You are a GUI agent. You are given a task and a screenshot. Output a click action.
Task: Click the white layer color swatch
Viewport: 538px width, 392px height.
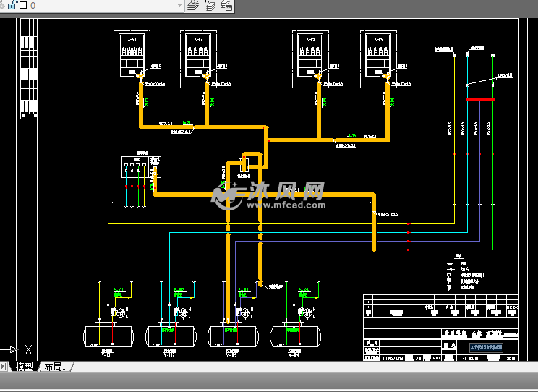tap(22, 5)
